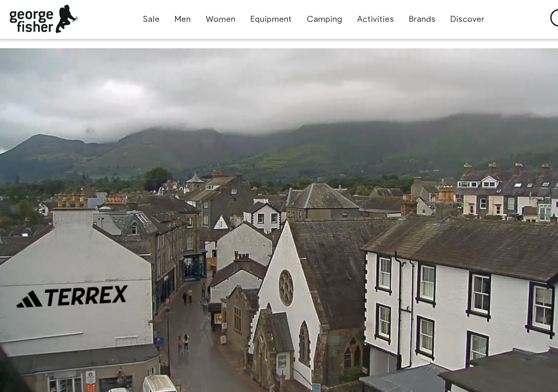Click the round rose window on the church
This screenshot has height=392, width=558.
pyautogui.click(x=286, y=288)
